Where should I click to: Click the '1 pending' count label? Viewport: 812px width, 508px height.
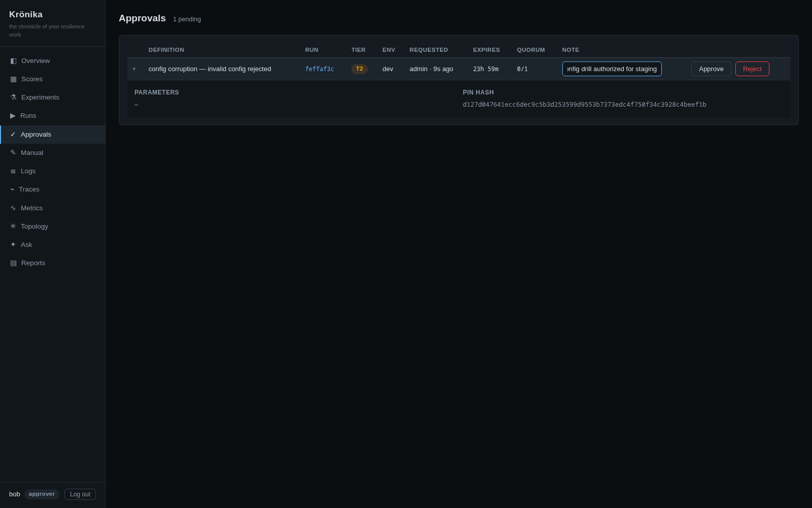click(187, 19)
